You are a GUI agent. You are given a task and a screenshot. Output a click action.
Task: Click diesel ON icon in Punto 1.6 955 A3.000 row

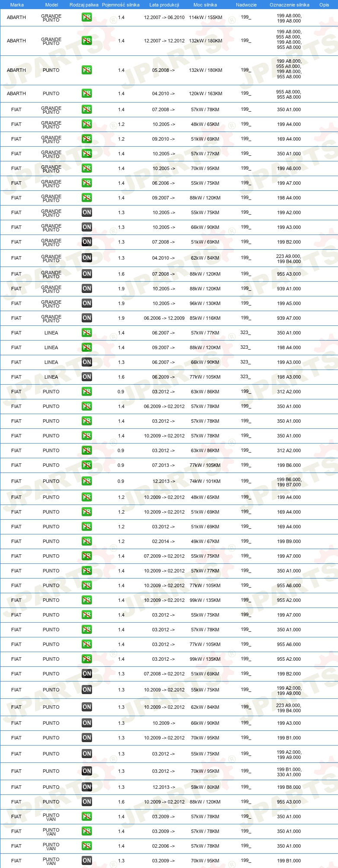86,802
